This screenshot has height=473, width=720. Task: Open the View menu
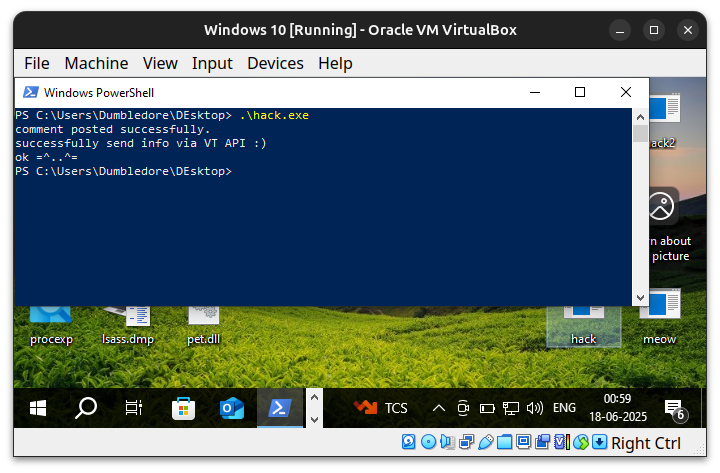click(x=160, y=63)
